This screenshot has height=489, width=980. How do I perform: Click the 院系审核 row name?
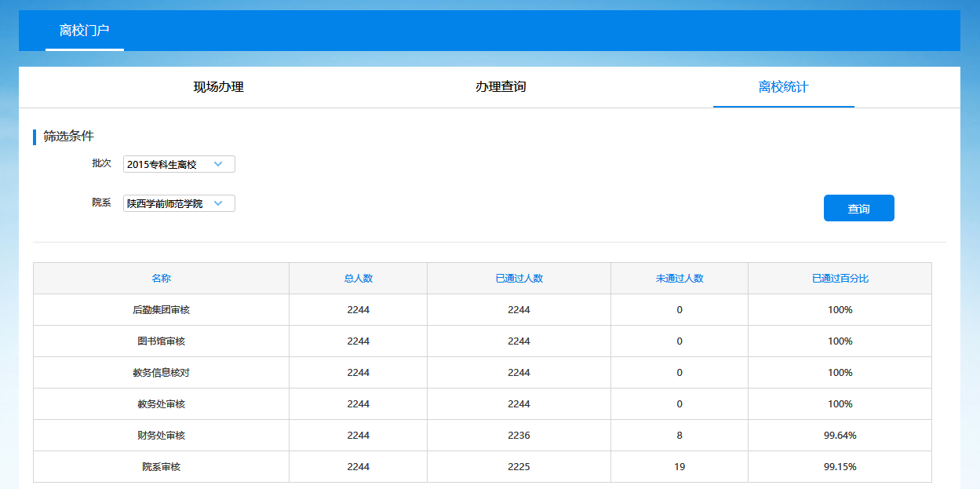[161, 467]
